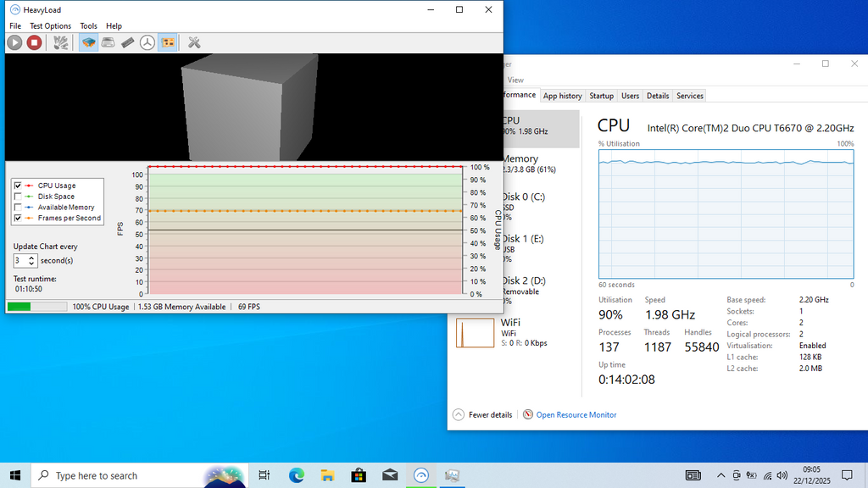Toggle the Stress GPU graphics card icon

[168, 42]
